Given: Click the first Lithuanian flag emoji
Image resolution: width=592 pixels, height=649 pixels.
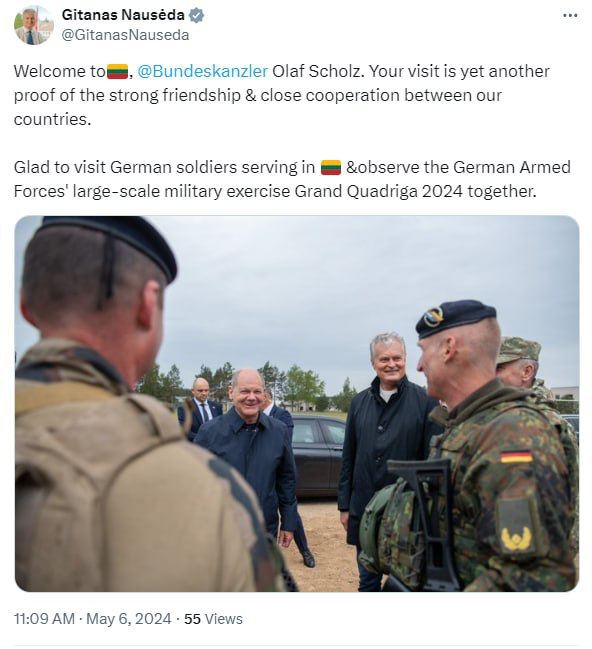Looking at the screenshot, I should click(x=118, y=72).
